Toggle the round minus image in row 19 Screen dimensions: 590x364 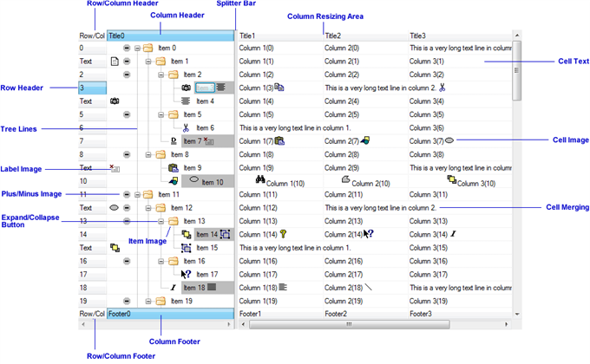point(127,302)
